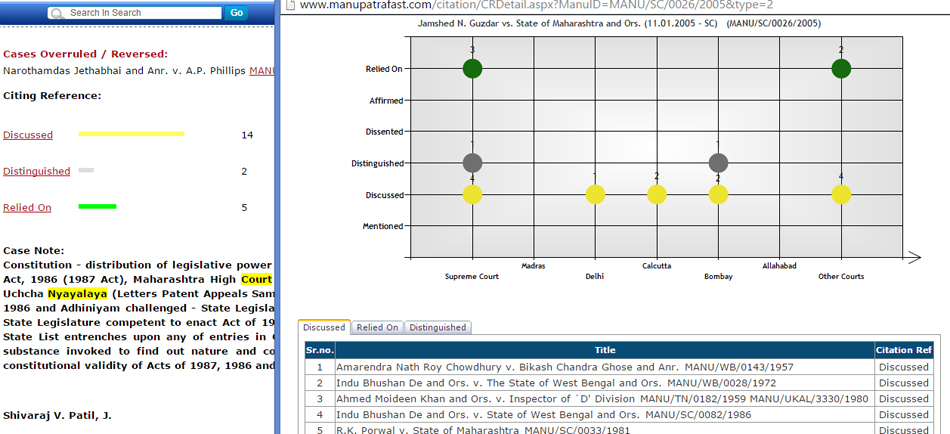Click the green Relied On dot for Supreme Court
The height and width of the screenshot is (434, 950).
click(x=473, y=68)
